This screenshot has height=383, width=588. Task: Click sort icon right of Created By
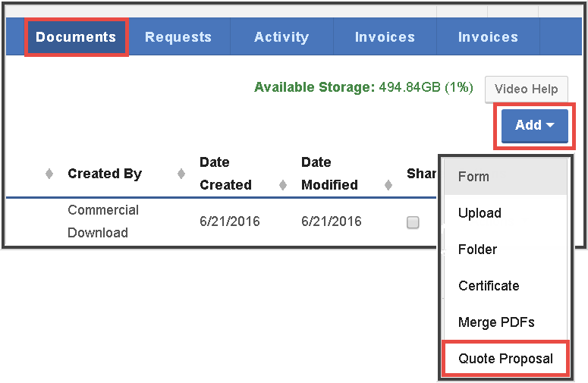(181, 174)
